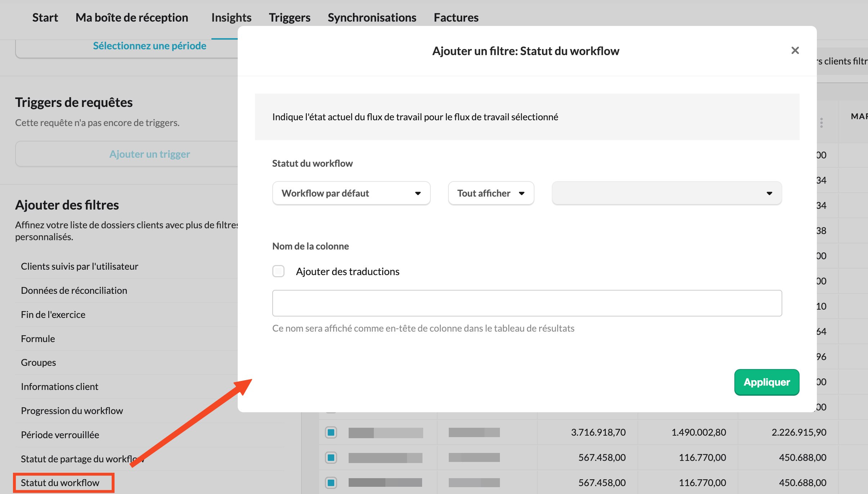Click the three-dot column options icon
868x494 pixels.
[x=821, y=123]
